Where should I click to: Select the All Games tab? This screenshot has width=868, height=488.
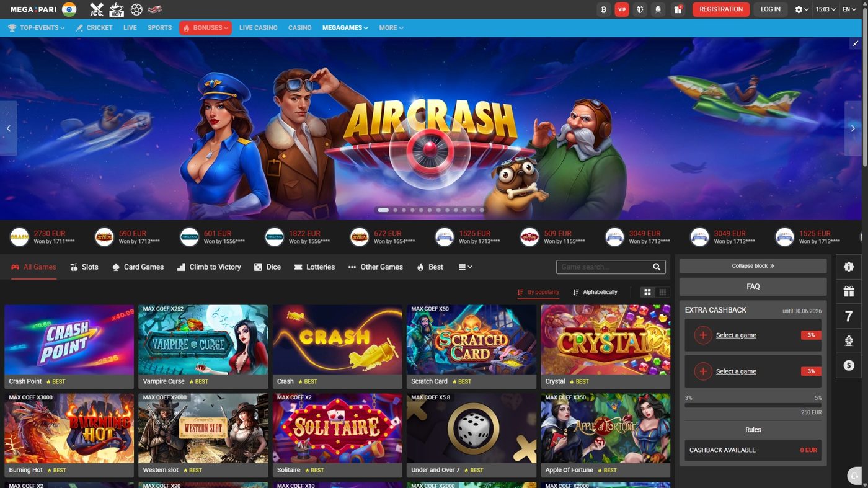coord(33,267)
